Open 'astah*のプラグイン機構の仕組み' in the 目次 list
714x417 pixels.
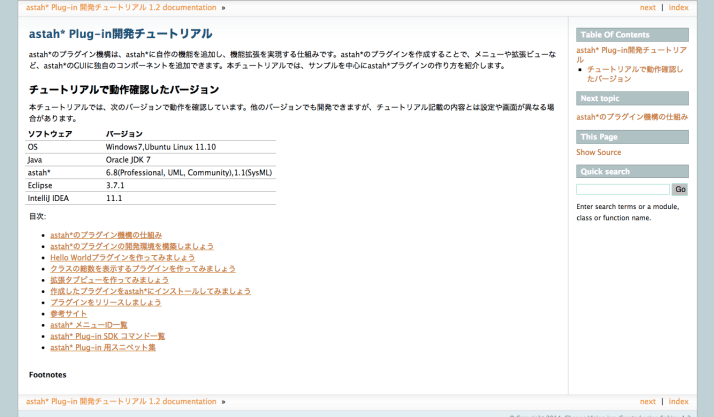tap(106, 235)
